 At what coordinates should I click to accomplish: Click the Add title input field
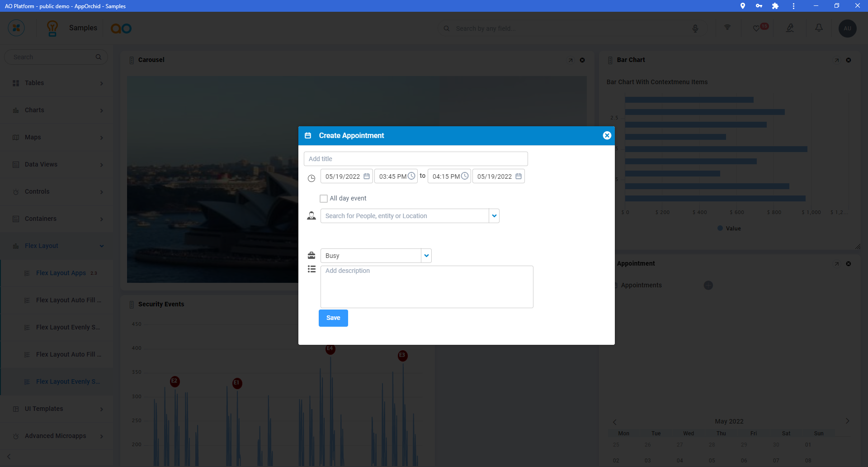click(415, 159)
